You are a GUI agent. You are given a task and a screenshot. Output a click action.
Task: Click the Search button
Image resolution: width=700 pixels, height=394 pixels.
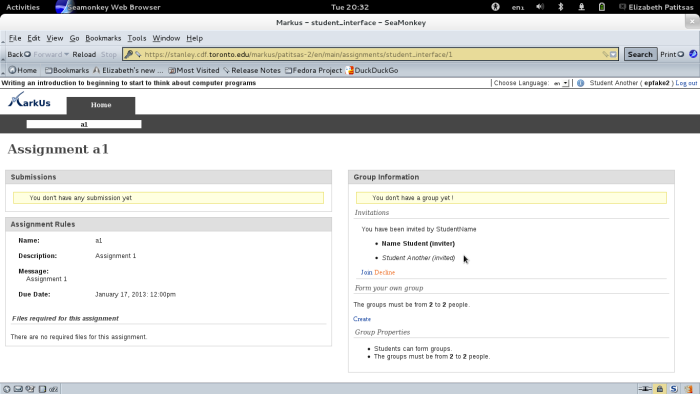(640, 54)
